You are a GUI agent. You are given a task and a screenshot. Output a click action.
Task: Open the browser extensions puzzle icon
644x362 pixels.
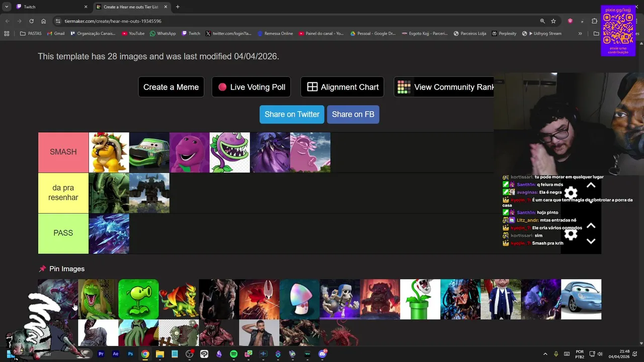594,21
